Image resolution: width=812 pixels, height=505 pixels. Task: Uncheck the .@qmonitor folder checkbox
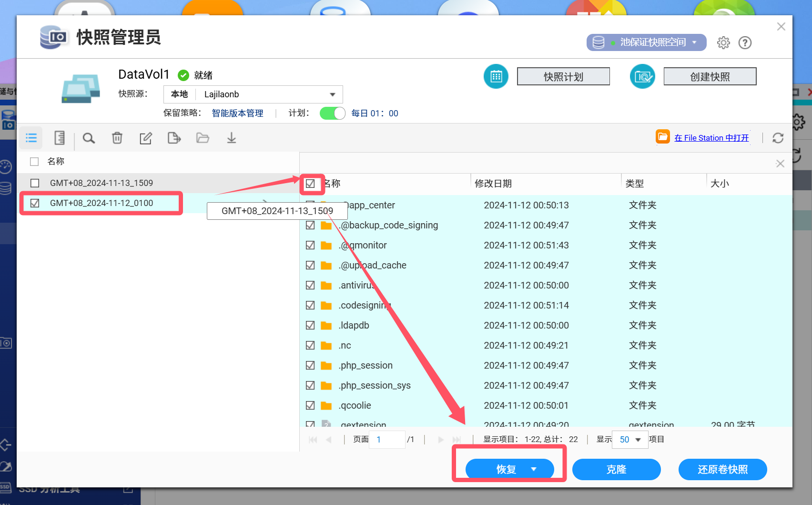[310, 245]
